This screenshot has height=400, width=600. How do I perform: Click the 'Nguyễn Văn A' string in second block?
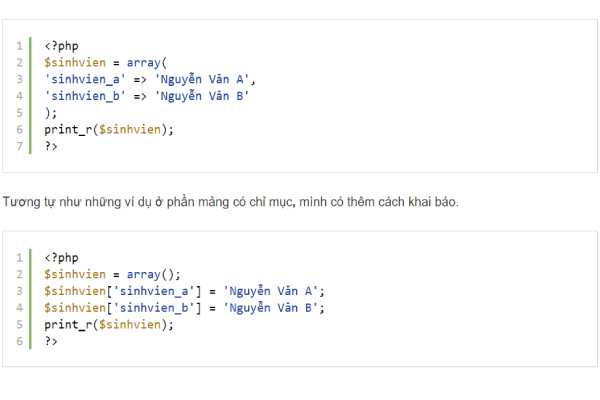(x=271, y=291)
